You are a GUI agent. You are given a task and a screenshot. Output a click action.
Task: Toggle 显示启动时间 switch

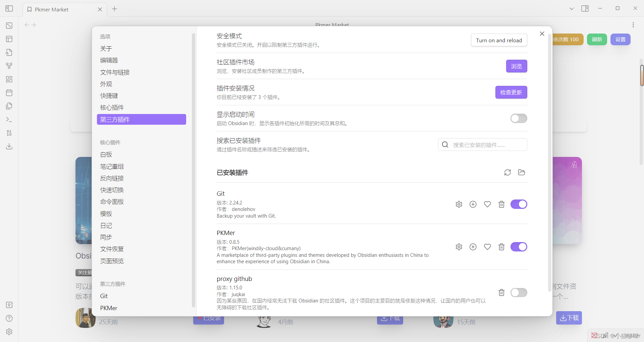coord(519,118)
